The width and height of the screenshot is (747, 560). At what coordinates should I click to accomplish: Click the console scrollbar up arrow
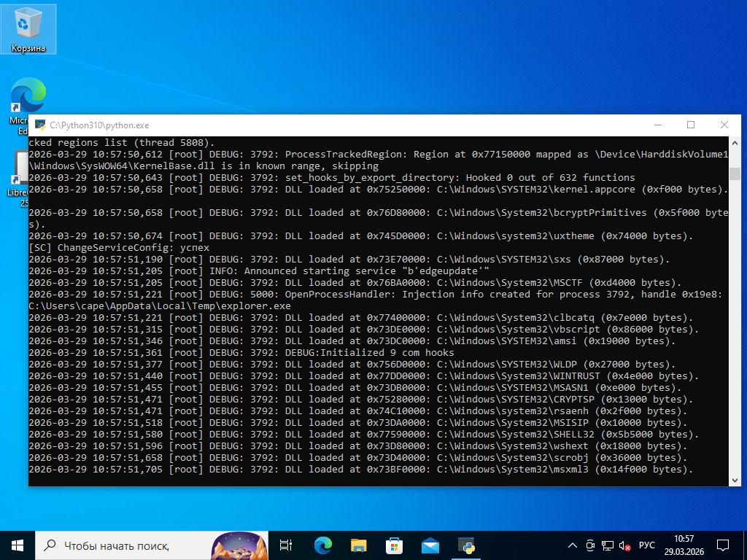[735, 143]
